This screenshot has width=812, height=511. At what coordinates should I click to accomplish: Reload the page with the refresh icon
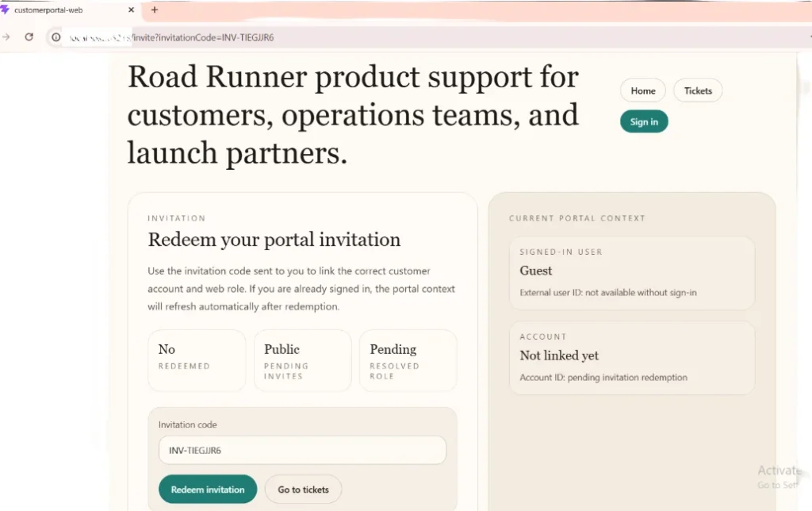29,36
